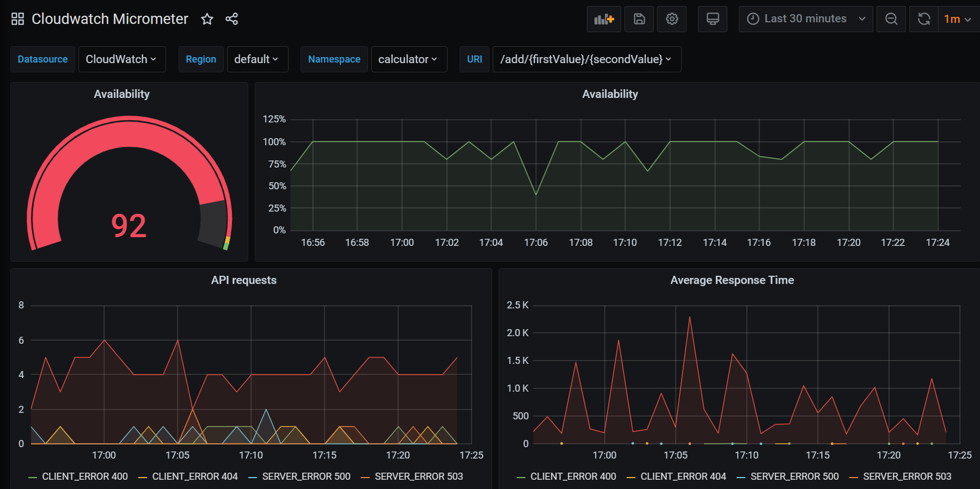Expand the 1m refresh interval dropdown

click(958, 19)
